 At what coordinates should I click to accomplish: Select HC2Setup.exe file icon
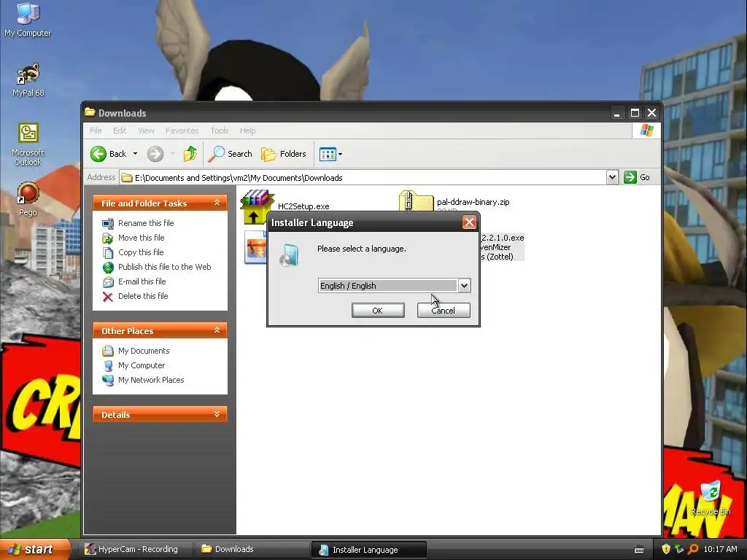tap(258, 206)
